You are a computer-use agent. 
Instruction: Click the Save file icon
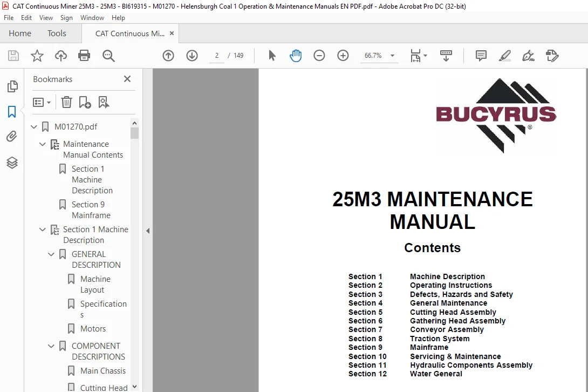pos(13,56)
